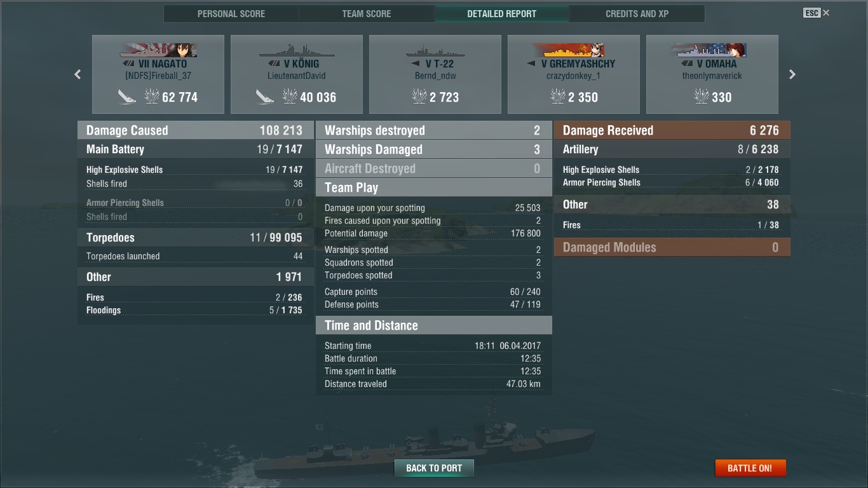
Task: Start another match with Battle On!
Action: pos(750,468)
